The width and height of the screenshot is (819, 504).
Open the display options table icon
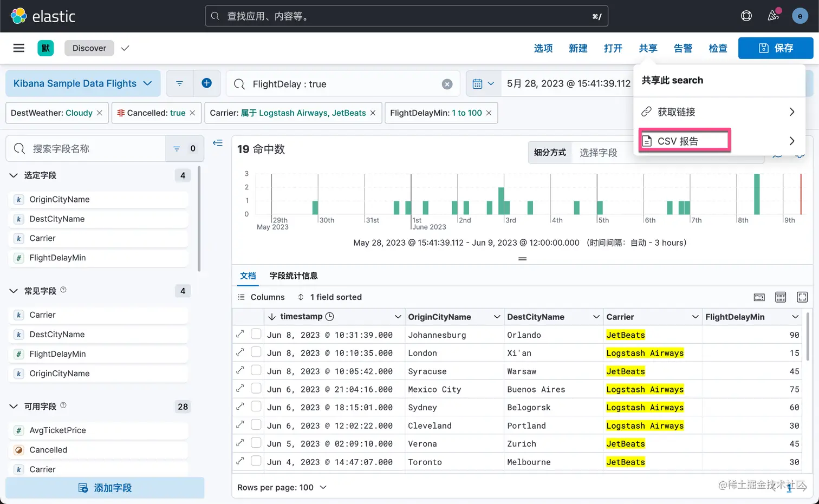click(x=781, y=297)
